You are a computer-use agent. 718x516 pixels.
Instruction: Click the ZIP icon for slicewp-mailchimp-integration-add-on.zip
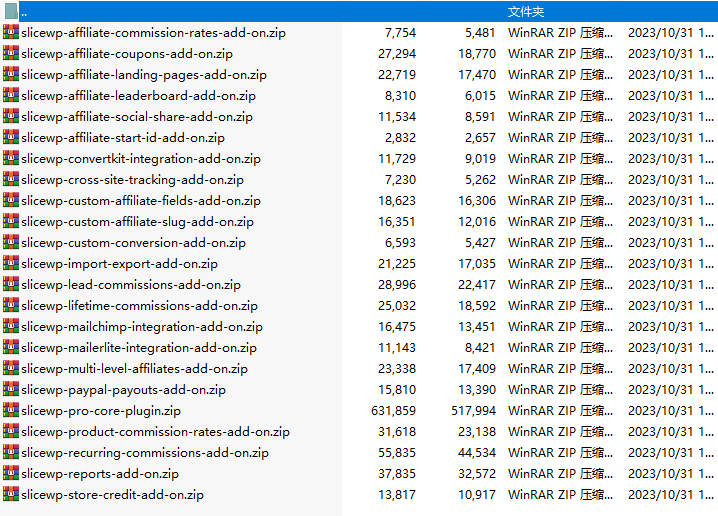11,326
